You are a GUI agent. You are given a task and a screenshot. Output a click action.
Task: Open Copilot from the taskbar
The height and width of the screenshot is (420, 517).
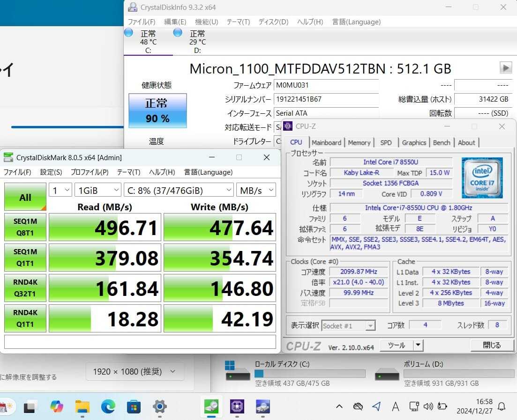tap(57, 407)
